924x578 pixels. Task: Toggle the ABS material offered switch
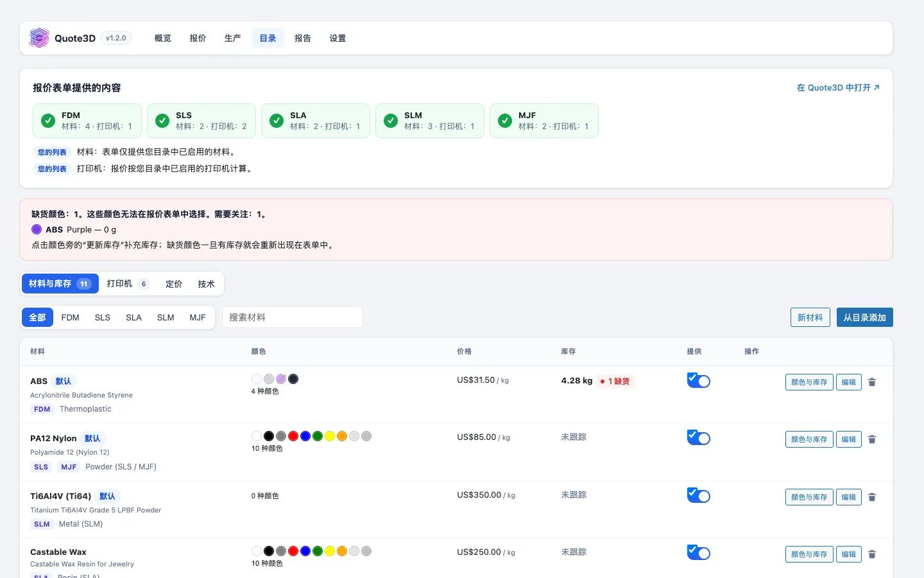click(x=699, y=381)
